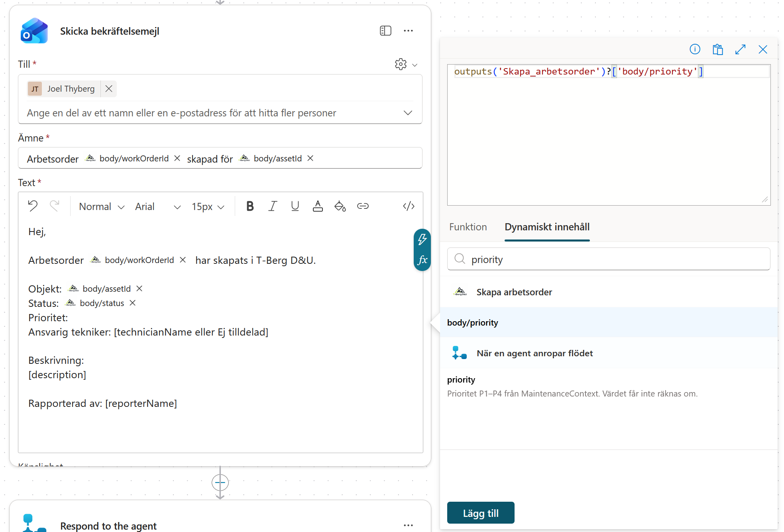Open expression editor fx icon
Viewport: 784px width, 532px height.
coord(422,260)
